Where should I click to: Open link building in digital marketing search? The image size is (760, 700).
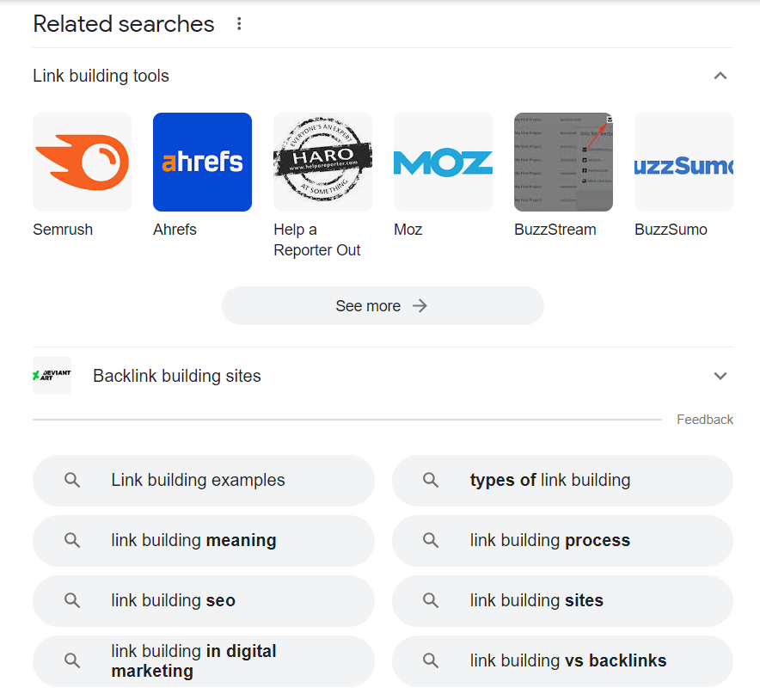(204, 661)
